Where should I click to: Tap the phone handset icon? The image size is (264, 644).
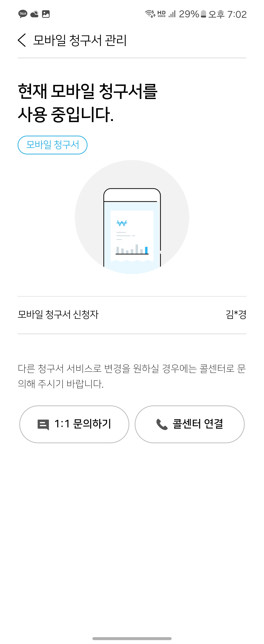[x=162, y=424]
